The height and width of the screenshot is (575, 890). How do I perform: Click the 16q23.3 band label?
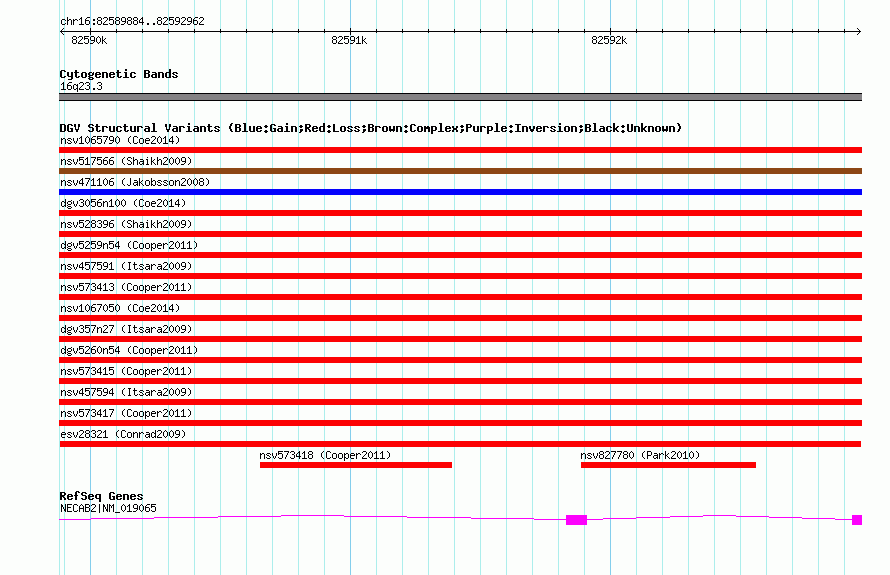pos(81,86)
